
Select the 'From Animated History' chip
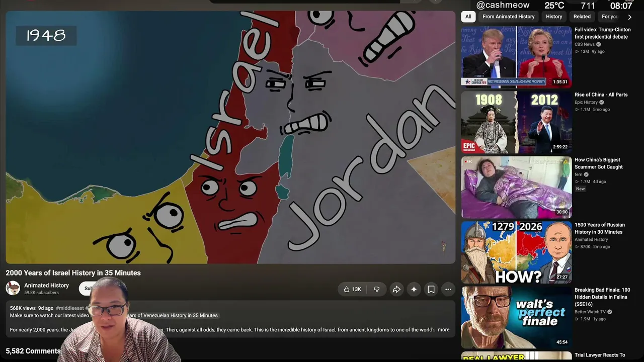point(509,17)
